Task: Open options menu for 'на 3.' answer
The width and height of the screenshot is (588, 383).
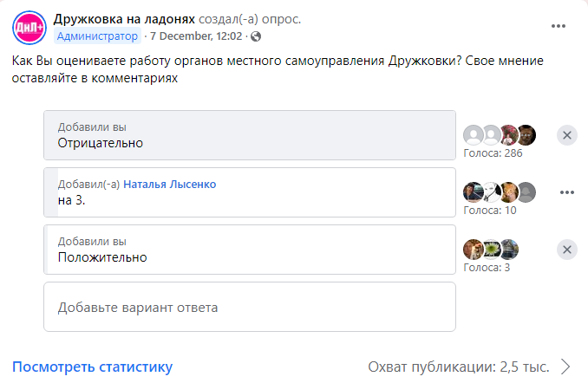Action: pyautogui.click(x=566, y=192)
